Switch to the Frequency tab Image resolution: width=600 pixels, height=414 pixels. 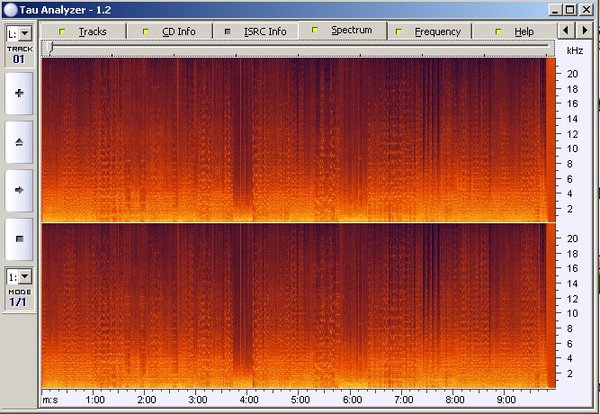click(429, 31)
